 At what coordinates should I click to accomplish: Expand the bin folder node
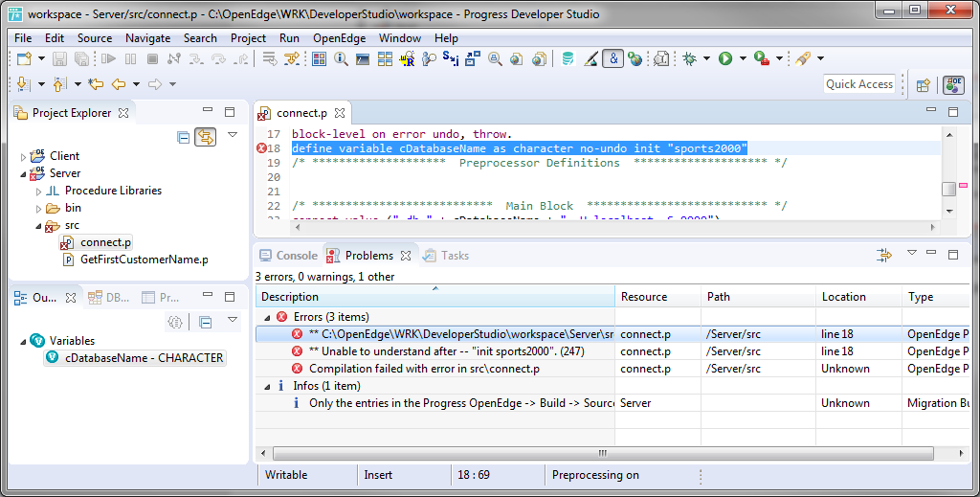pyautogui.click(x=38, y=209)
